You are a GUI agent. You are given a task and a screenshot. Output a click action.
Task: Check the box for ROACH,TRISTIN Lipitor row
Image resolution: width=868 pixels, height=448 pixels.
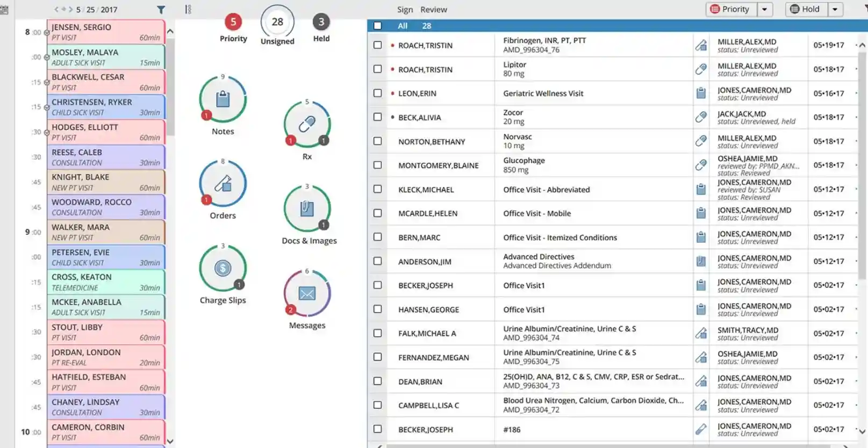pyautogui.click(x=377, y=69)
